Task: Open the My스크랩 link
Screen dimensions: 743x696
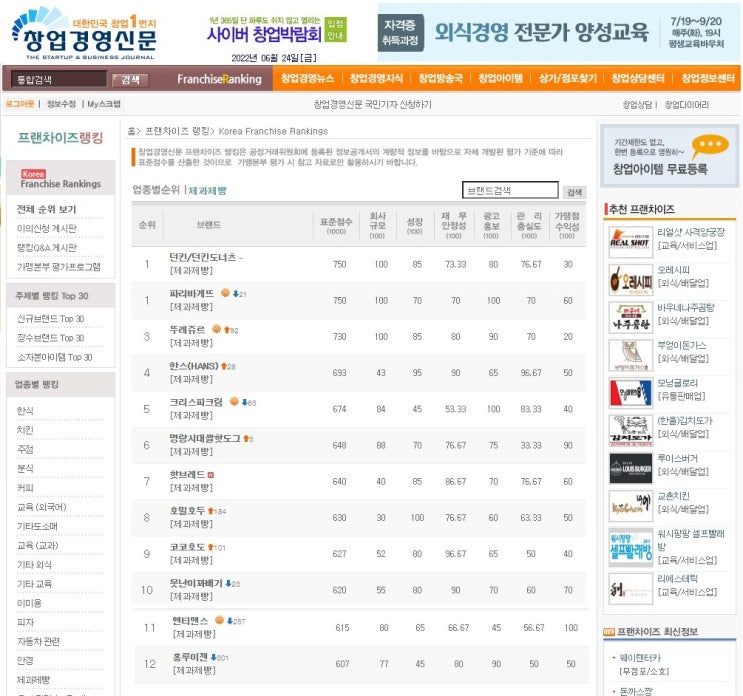Action: [104, 104]
